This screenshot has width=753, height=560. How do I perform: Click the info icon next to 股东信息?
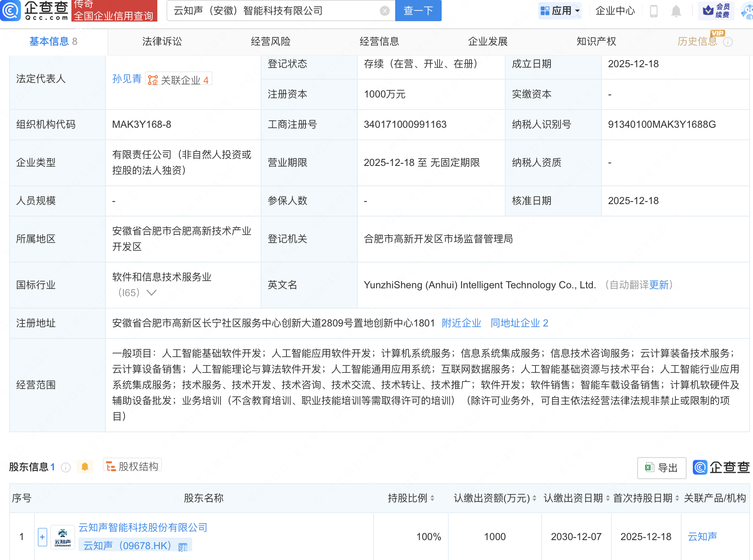[66, 467]
